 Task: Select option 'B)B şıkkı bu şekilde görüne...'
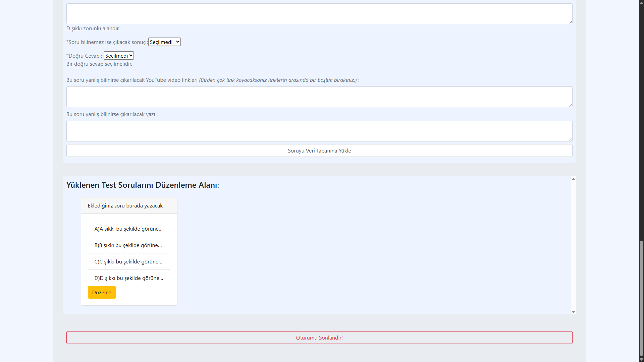point(128,245)
